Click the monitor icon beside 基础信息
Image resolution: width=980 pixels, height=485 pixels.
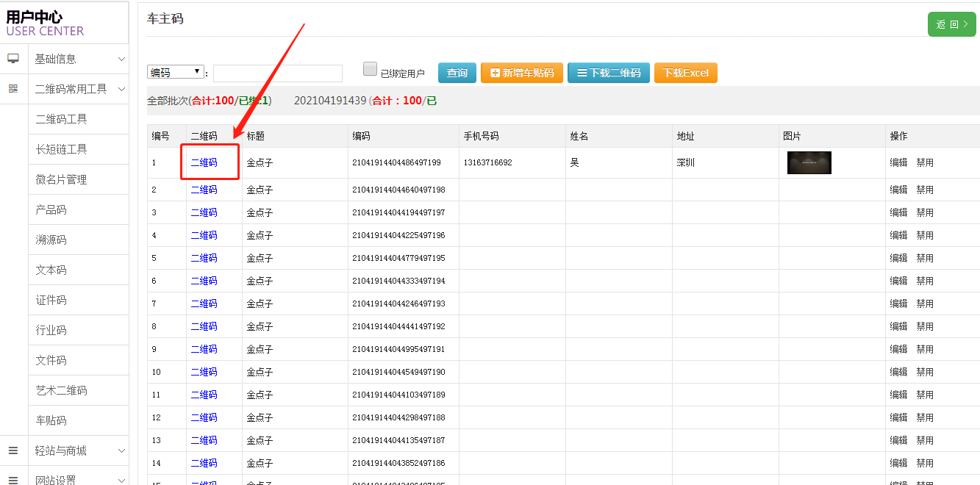pyautogui.click(x=13, y=59)
